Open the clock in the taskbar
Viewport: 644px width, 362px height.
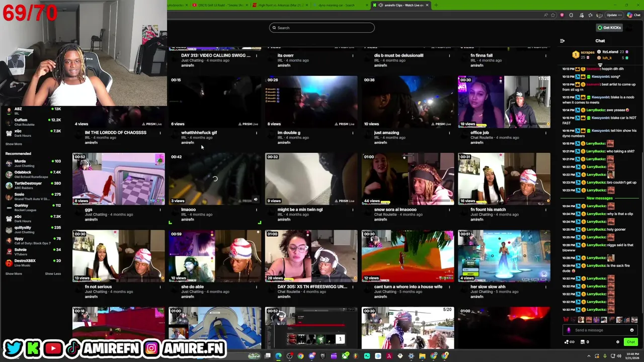pyautogui.click(x=632, y=356)
